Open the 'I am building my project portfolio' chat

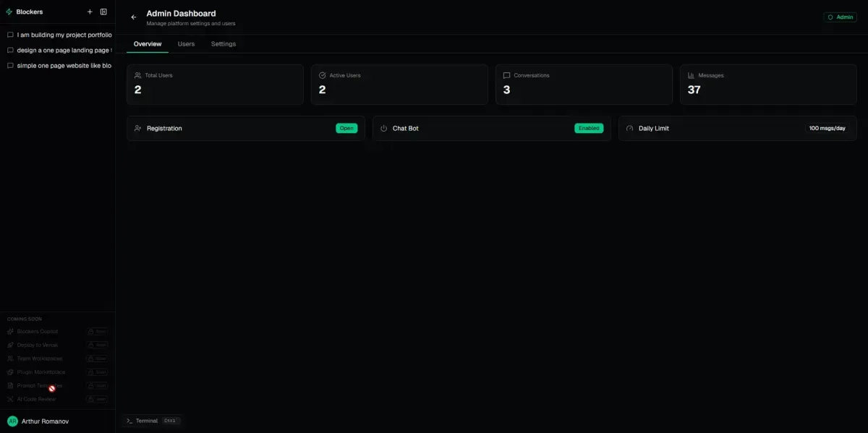point(64,35)
